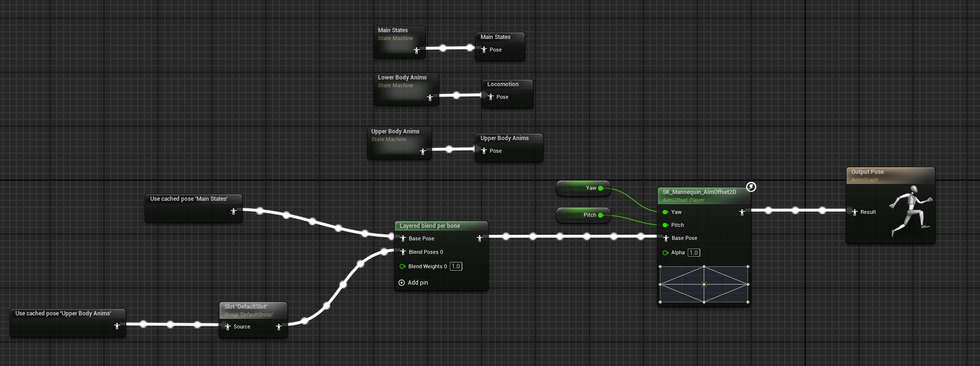The width and height of the screenshot is (980, 366).
Task: Click the Layered blend Base Pose input pin
Action: pyautogui.click(x=403, y=238)
